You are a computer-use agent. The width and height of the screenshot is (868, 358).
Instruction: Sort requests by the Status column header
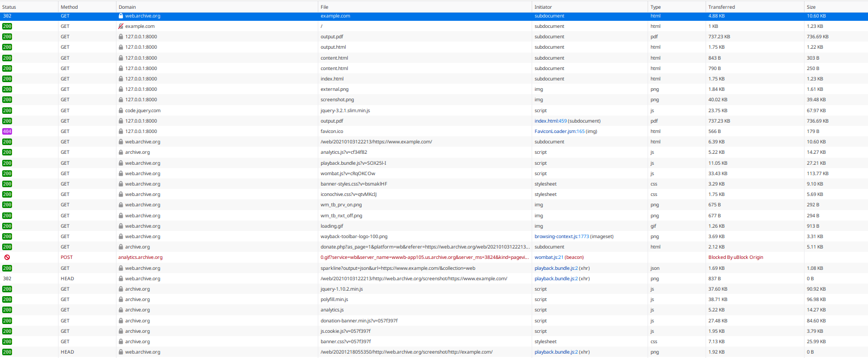[x=29, y=7]
